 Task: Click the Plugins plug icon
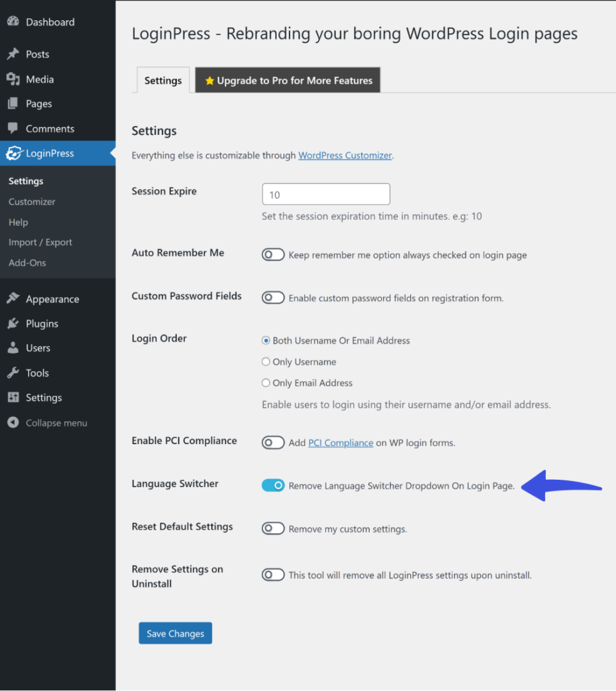(13, 323)
